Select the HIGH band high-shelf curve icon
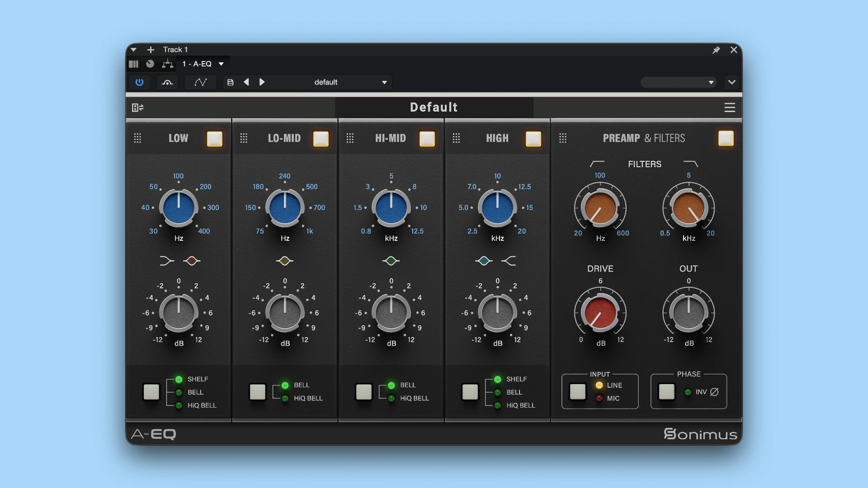Screen dimensions: 868x488 [x=509, y=261]
